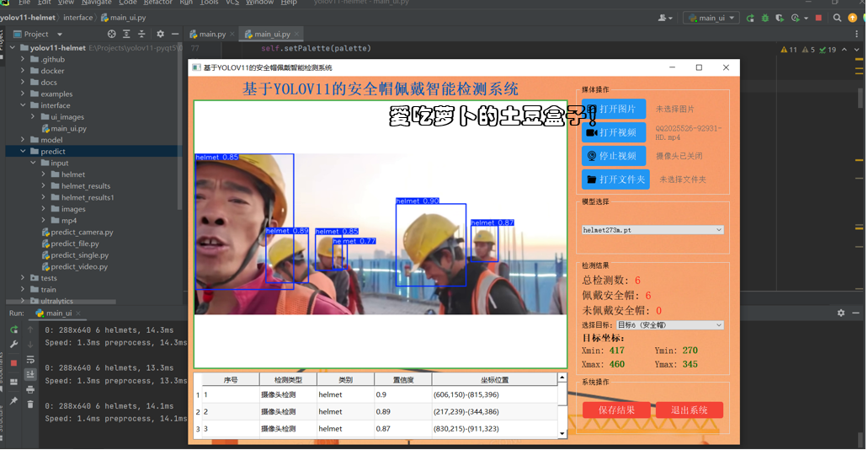Click the Rerun main_ui icon in top toolbar
868x450 pixels.
click(750, 18)
